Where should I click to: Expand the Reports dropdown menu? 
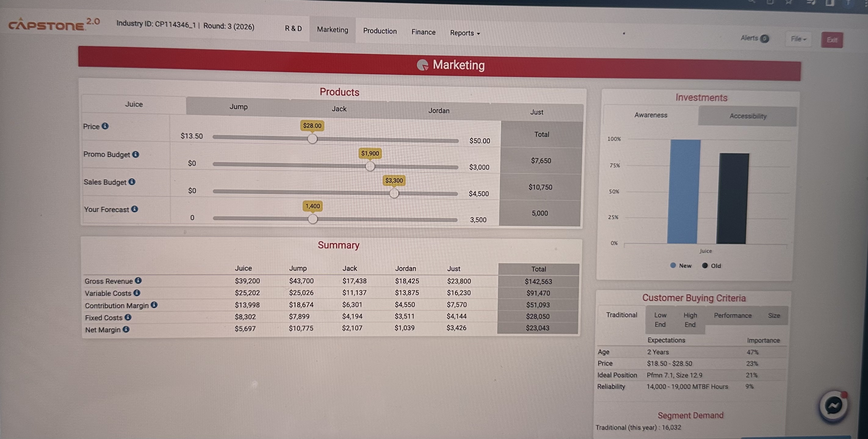pyautogui.click(x=465, y=33)
